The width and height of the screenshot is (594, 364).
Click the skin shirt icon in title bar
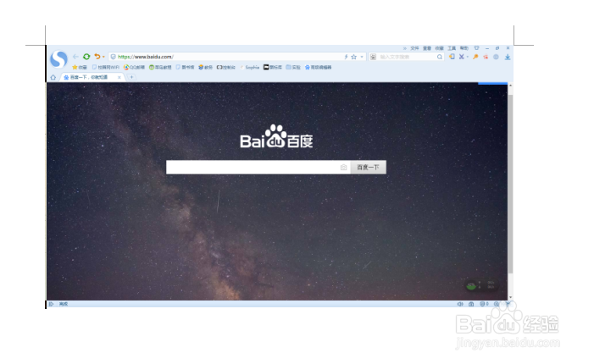(x=476, y=48)
